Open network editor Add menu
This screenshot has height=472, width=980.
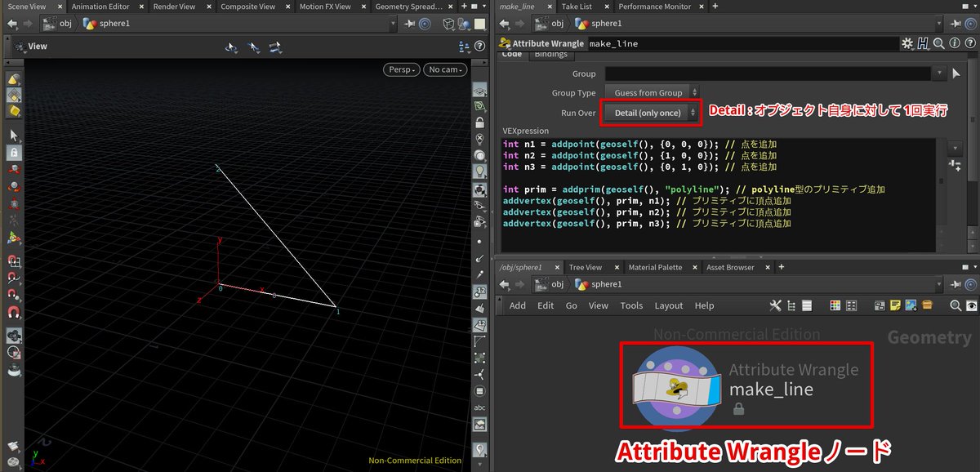[x=518, y=305]
